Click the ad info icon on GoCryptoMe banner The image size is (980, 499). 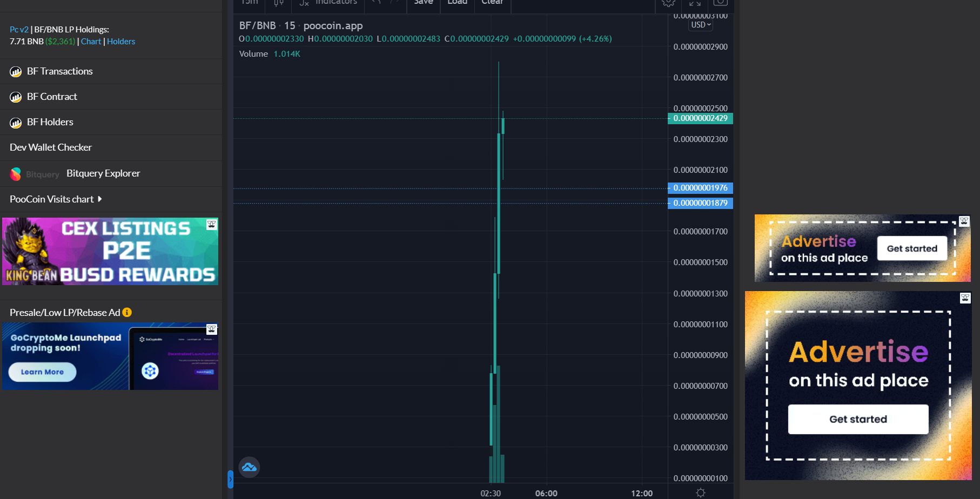(x=212, y=329)
